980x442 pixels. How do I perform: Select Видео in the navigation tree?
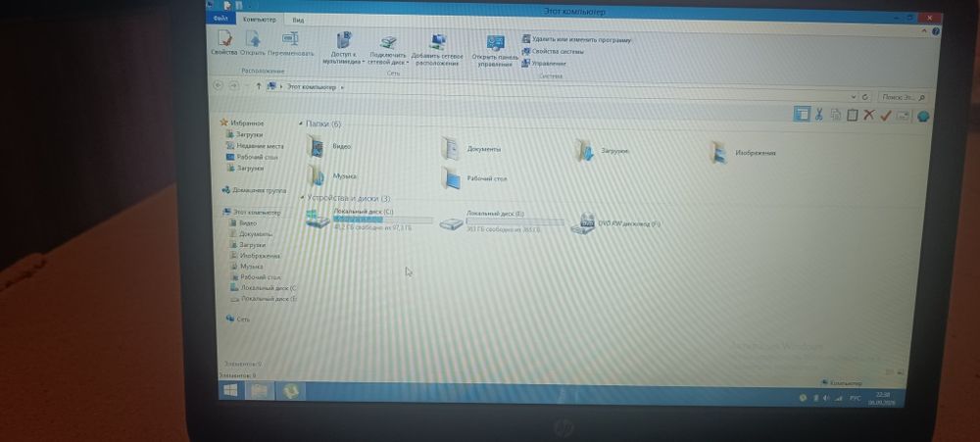point(244,223)
